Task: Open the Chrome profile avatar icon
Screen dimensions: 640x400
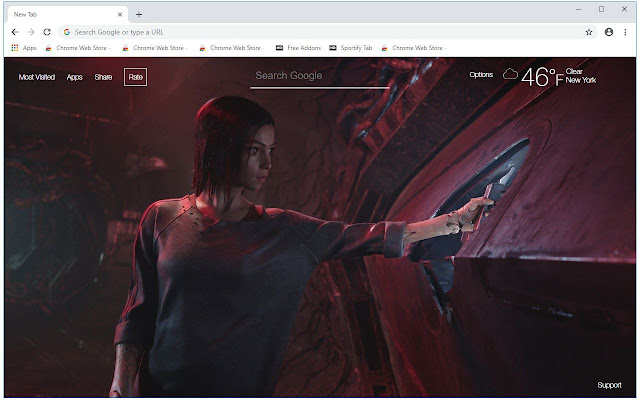Action: tap(609, 32)
